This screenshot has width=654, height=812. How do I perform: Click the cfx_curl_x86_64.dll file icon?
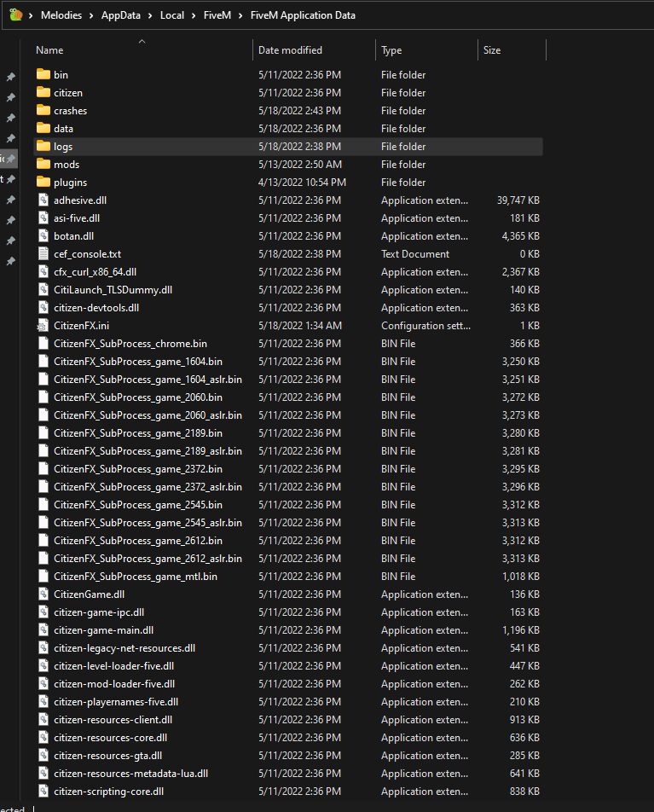[44, 272]
